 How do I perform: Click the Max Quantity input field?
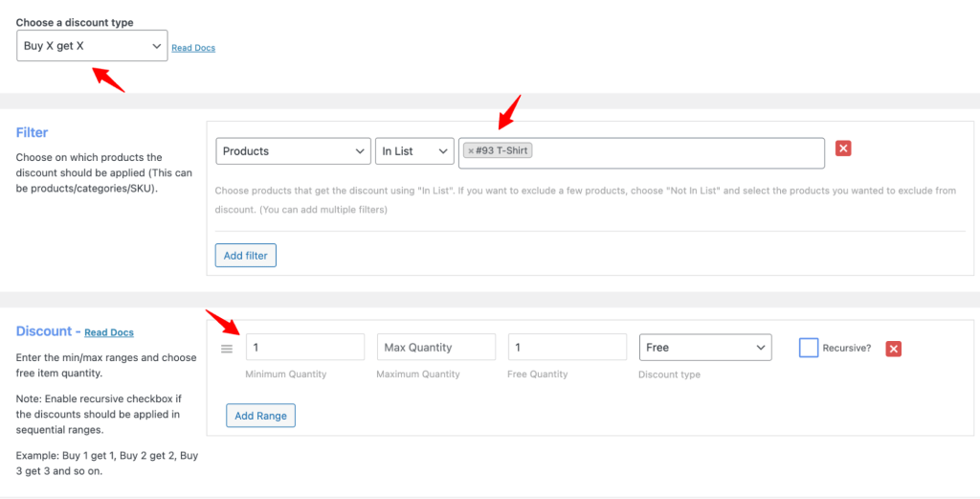coord(436,347)
